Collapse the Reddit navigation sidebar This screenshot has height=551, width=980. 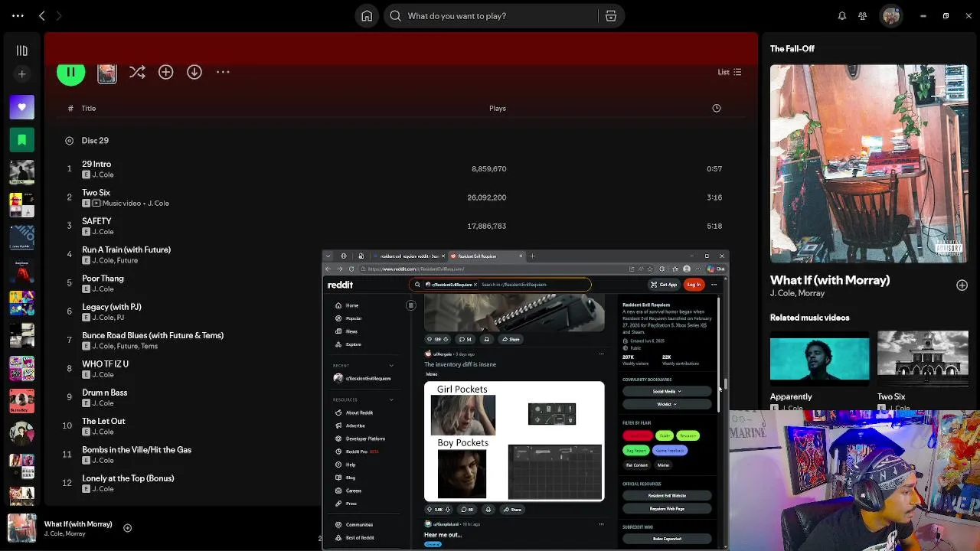point(411,305)
